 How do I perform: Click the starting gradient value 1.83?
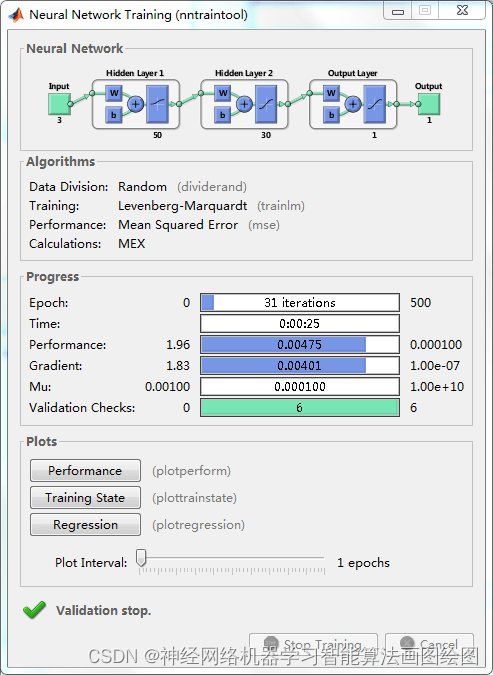(x=178, y=366)
